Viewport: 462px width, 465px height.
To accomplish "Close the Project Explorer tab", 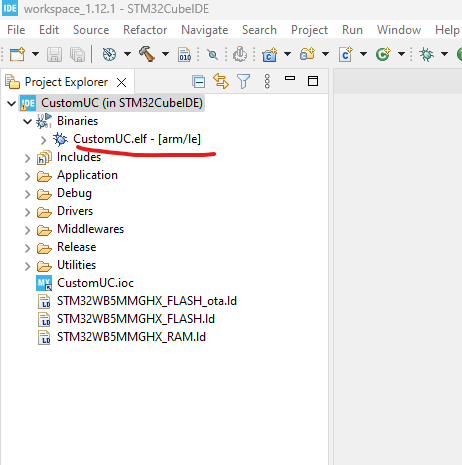I will [122, 82].
